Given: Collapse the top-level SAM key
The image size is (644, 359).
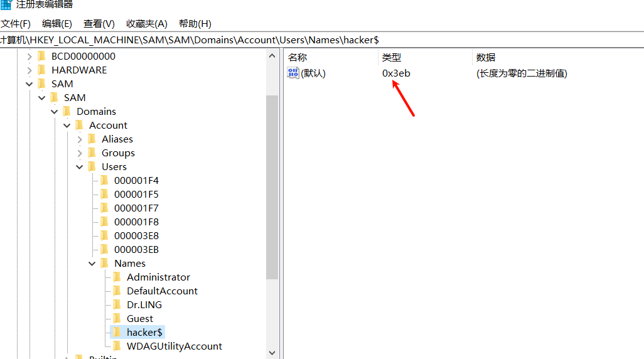Looking at the screenshot, I should coord(29,84).
